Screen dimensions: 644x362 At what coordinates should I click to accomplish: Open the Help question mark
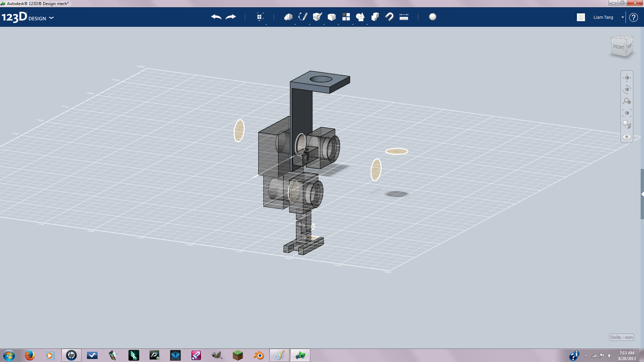[x=633, y=17]
